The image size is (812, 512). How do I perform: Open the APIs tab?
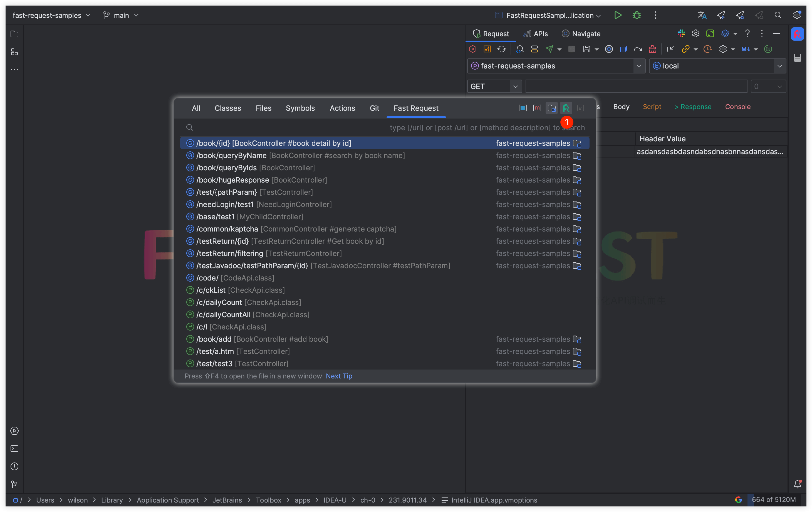(536, 34)
